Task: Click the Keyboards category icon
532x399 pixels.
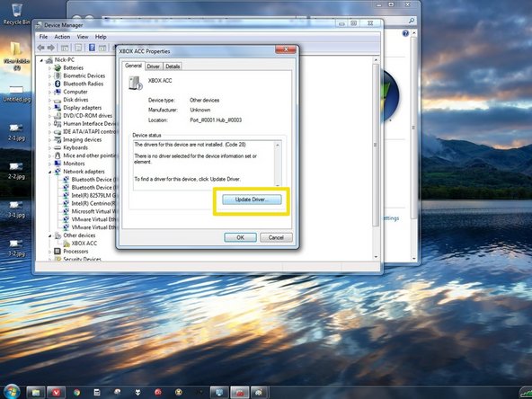Action: pos(58,147)
